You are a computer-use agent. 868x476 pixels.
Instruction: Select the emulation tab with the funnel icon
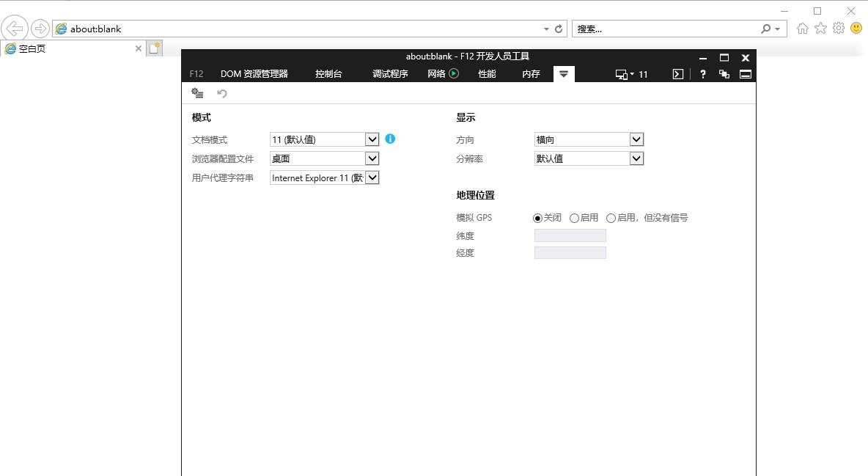point(564,73)
